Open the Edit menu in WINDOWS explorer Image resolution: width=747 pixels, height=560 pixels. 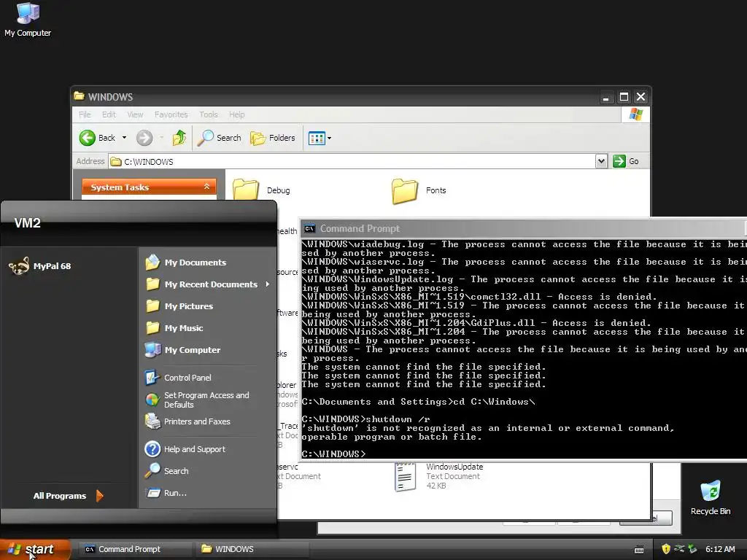click(x=109, y=114)
